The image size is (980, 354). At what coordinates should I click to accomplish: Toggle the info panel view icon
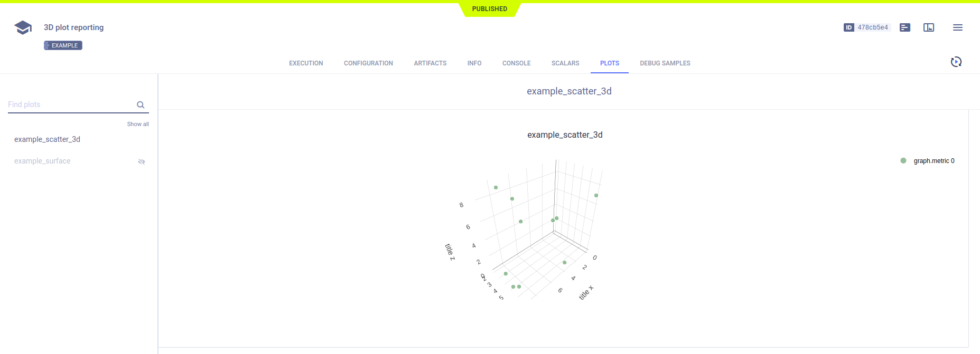928,27
